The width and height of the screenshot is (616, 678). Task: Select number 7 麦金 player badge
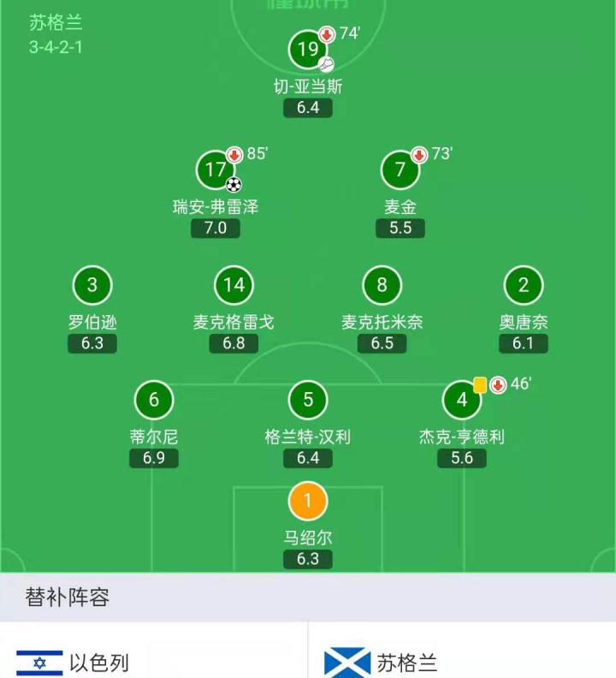click(x=400, y=169)
